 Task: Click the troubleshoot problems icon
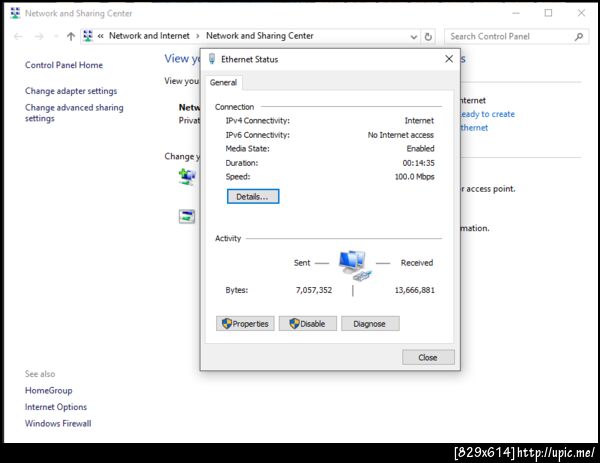[187, 217]
